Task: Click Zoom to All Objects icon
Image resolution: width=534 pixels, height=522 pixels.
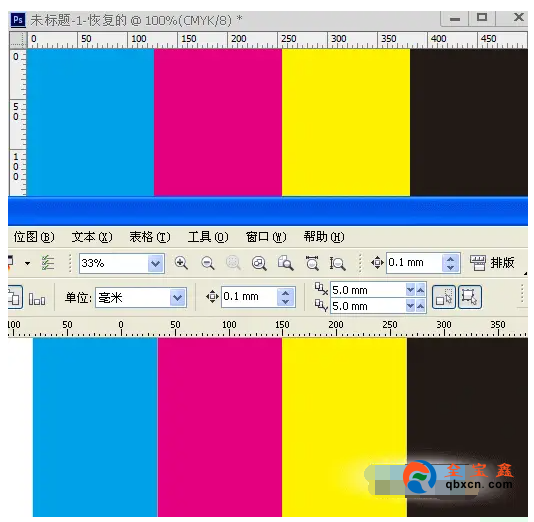Action: (259, 263)
